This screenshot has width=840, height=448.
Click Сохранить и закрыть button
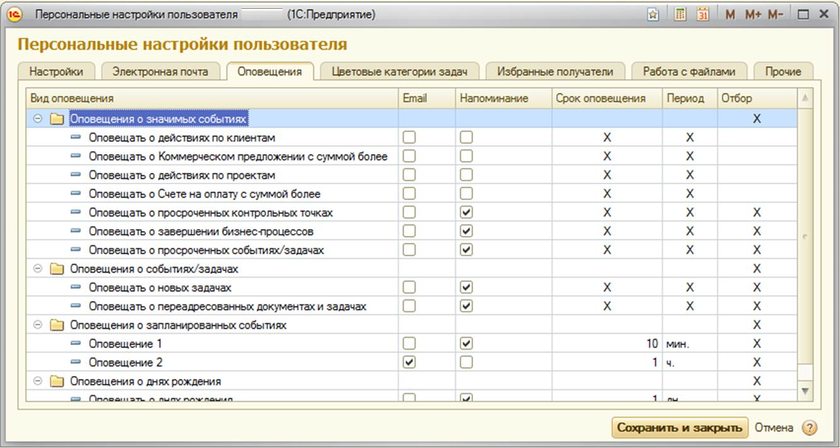click(x=680, y=428)
